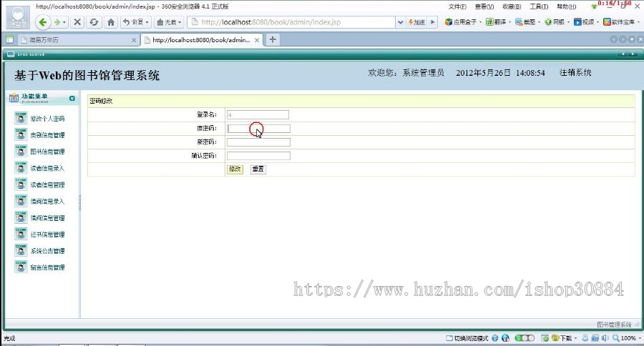Expand the 应用盒子 dropdown arrow
Viewport: 644px width, 346px height.
click(x=480, y=22)
